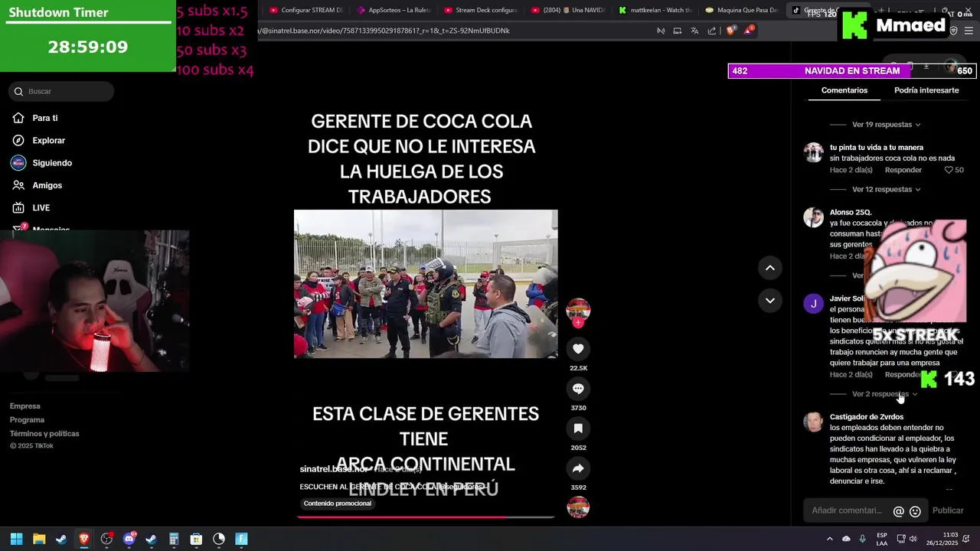Open Calculator from the taskbar
The width and height of the screenshot is (980, 551).
click(x=174, y=539)
